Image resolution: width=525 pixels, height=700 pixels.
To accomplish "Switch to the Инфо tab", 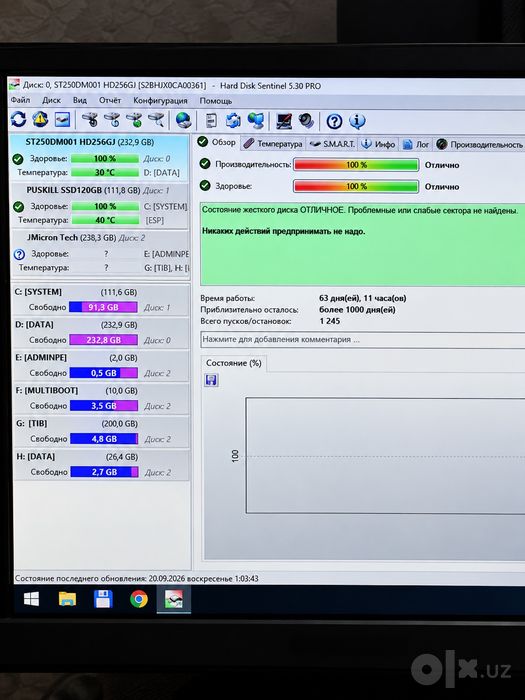I will click(378, 144).
